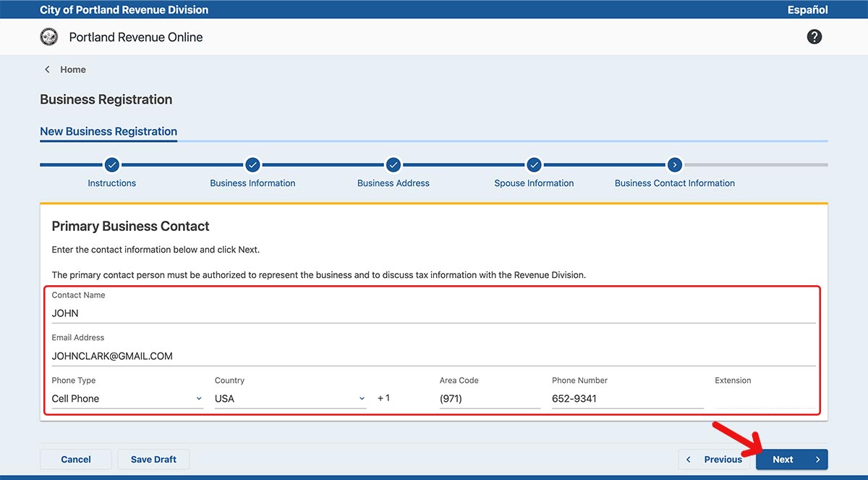Click the Instructions step checkmark circle
868x480 pixels.
111,165
